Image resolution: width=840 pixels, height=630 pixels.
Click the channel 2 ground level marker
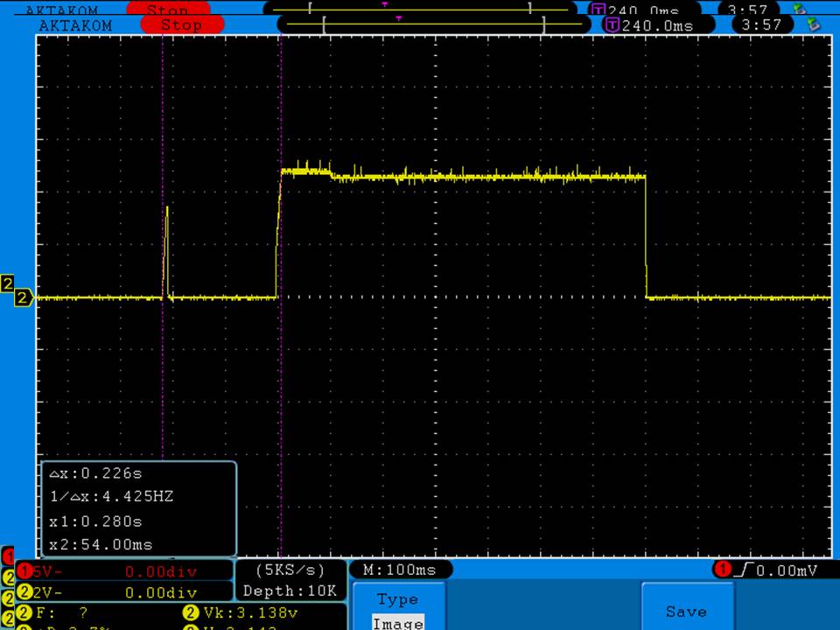click(x=23, y=299)
